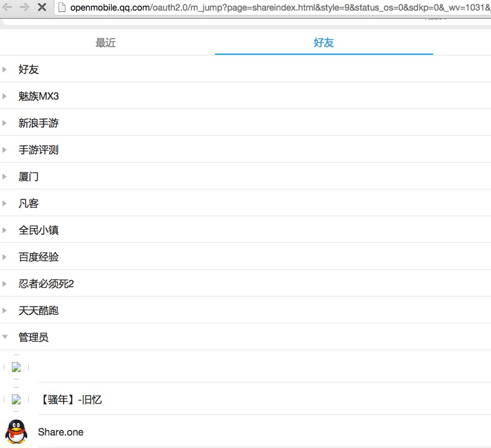The width and height of the screenshot is (491, 448).
Task: Click the broken avatar beside 【骚年】-旧忆
Action: tap(16, 399)
